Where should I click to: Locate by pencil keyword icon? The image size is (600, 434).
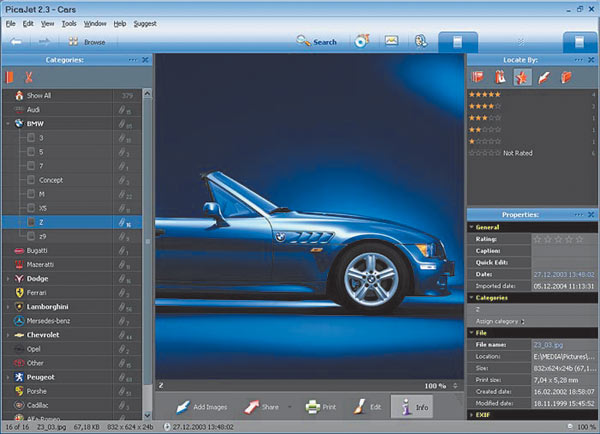click(x=544, y=78)
